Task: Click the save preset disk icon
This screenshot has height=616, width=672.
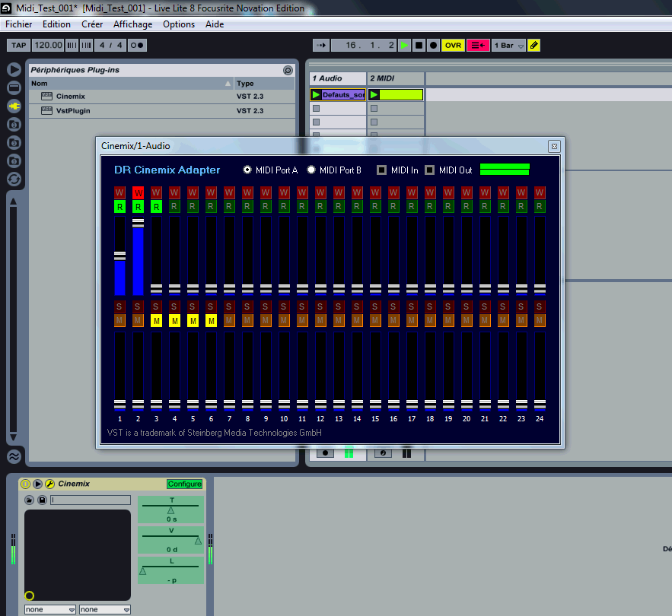Action: point(42,500)
